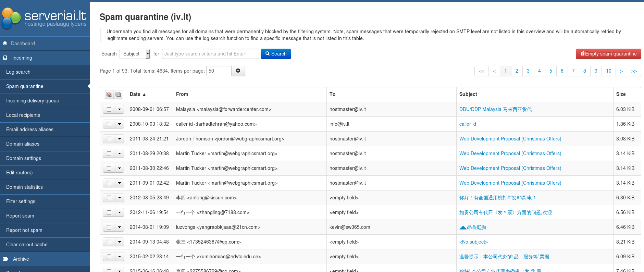Open row action dropdown for luzvbhgs message
Viewport: 644px width, 272px height.
coord(120,227)
